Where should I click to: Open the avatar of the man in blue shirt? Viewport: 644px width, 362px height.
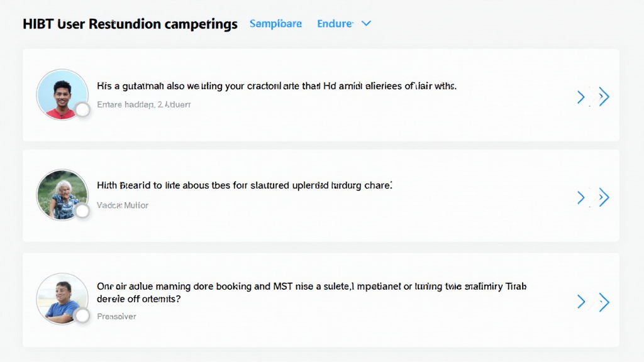[62, 298]
